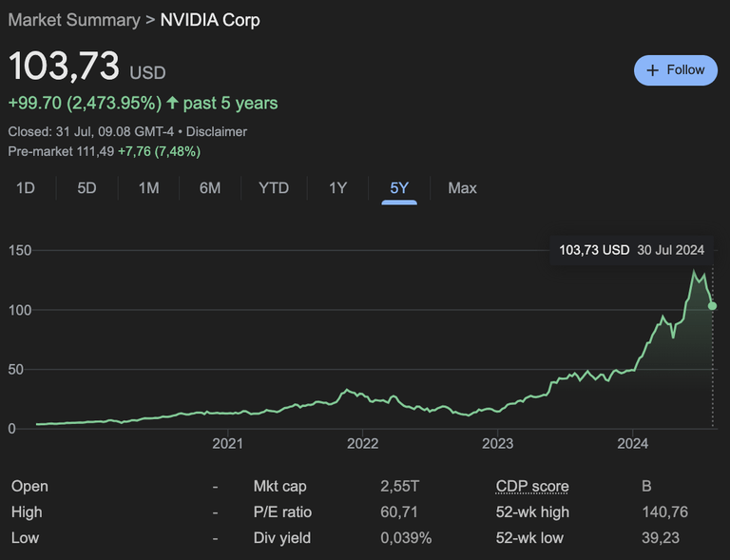
Task: Open the Disclaimer link
Action: (x=217, y=132)
